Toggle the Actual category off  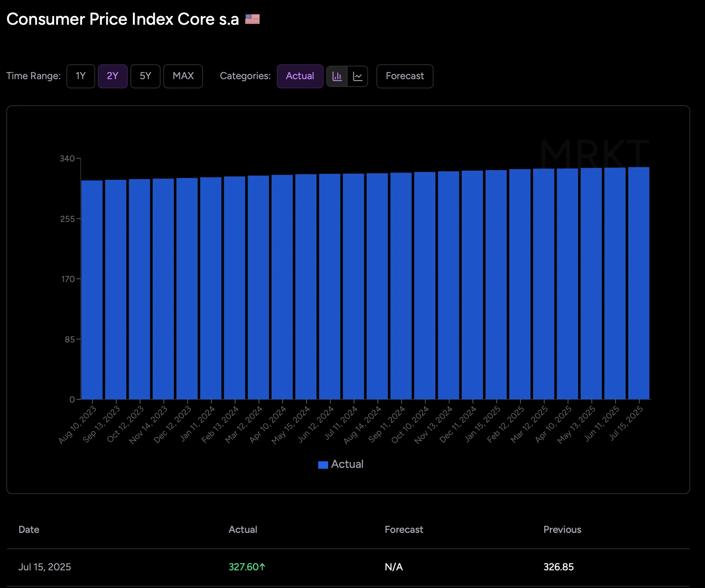[x=300, y=76]
